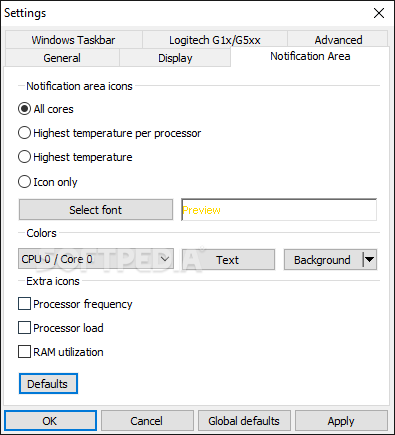Open the Display tab
Viewport: 395px width, 435px height.
(x=175, y=58)
